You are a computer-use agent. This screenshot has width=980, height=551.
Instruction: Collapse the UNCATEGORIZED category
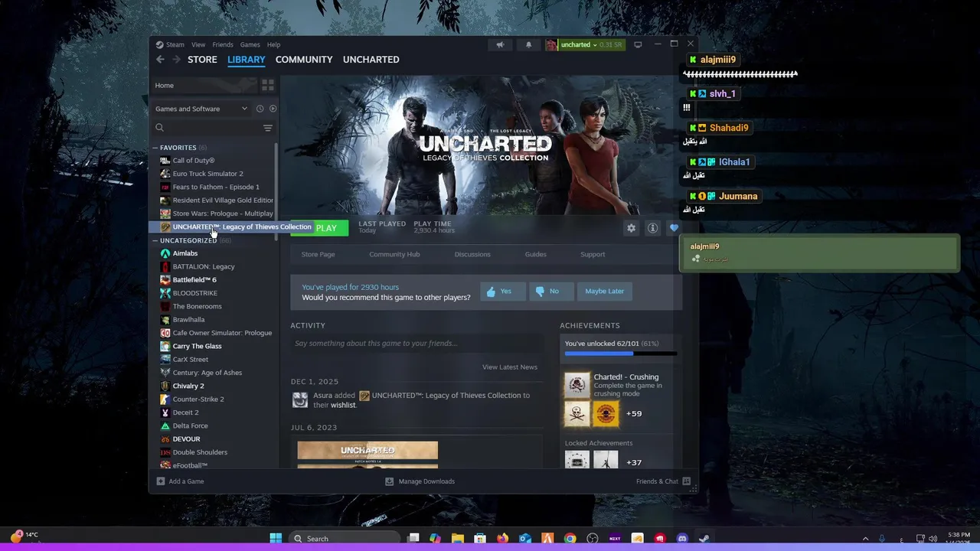[155, 240]
